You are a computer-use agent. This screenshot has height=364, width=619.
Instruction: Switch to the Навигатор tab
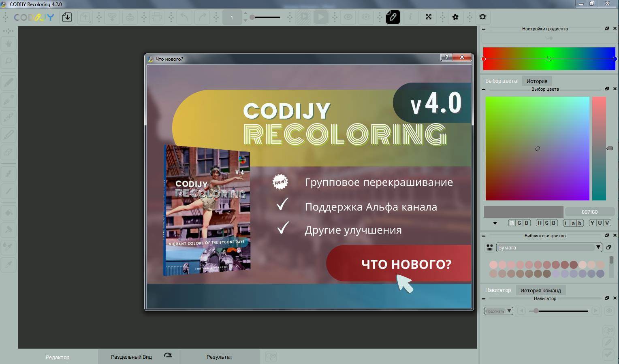(x=498, y=290)
